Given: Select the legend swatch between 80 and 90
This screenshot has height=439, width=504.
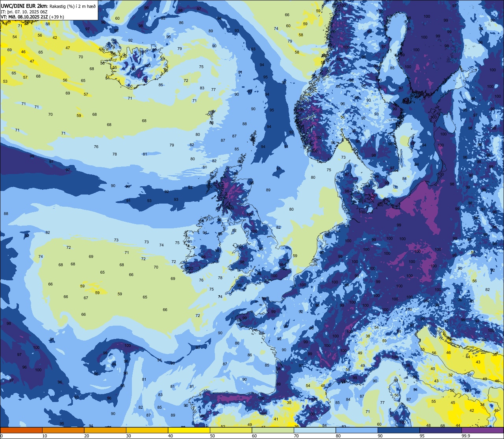Looking at the screenshot, I should point(357,430).
